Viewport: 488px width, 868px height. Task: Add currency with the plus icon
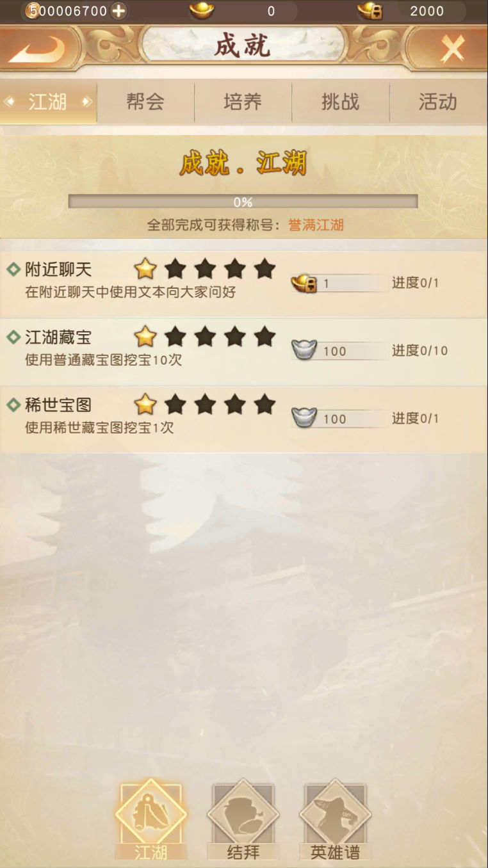click(118, 10)
